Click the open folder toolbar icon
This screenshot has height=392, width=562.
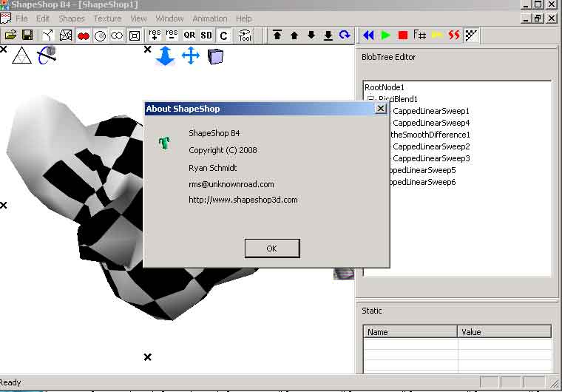(10, 35)
